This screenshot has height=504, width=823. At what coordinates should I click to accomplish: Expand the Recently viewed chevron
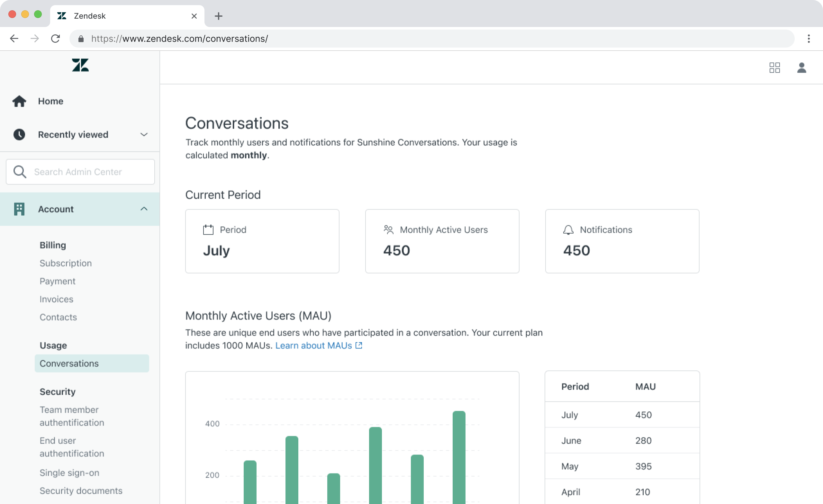[144, 135]
